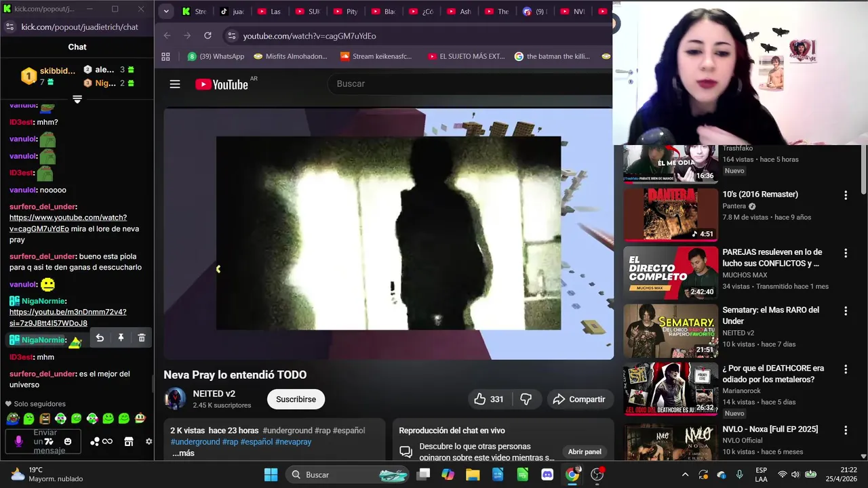Viewport: 868px width, 488px height.
Task: Insert the Pepe frog emote in chat
Action: coord(12,418)
